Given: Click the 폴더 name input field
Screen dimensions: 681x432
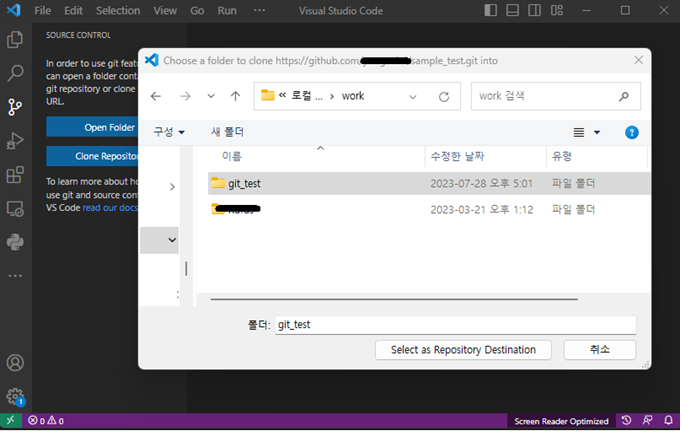Looking at the screenshot, I should [456, 325].
